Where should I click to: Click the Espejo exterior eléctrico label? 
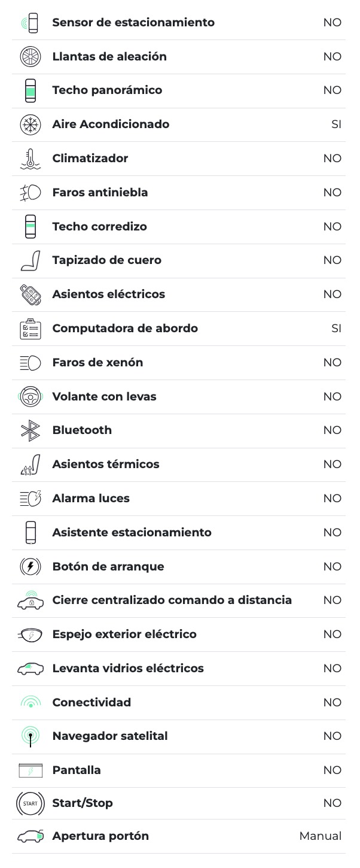tap(124, 635)
